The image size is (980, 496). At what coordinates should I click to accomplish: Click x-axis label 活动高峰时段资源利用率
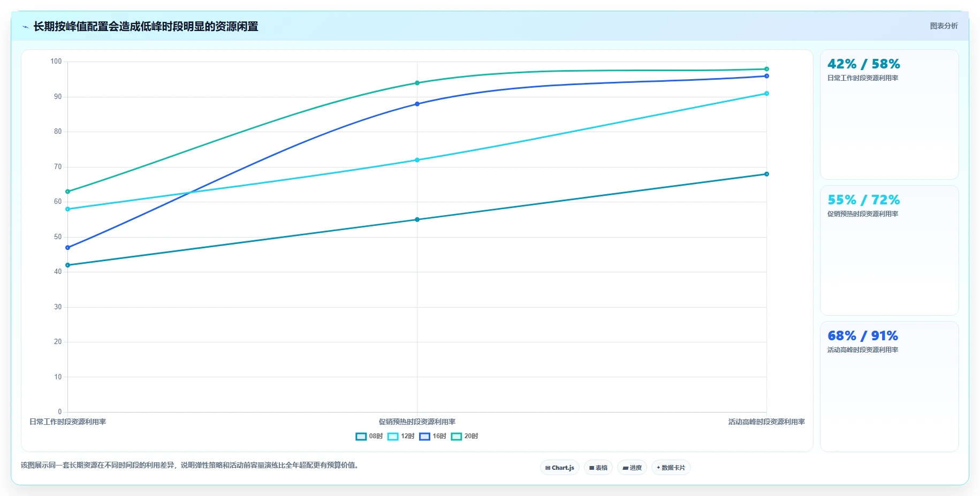[766, 422]
